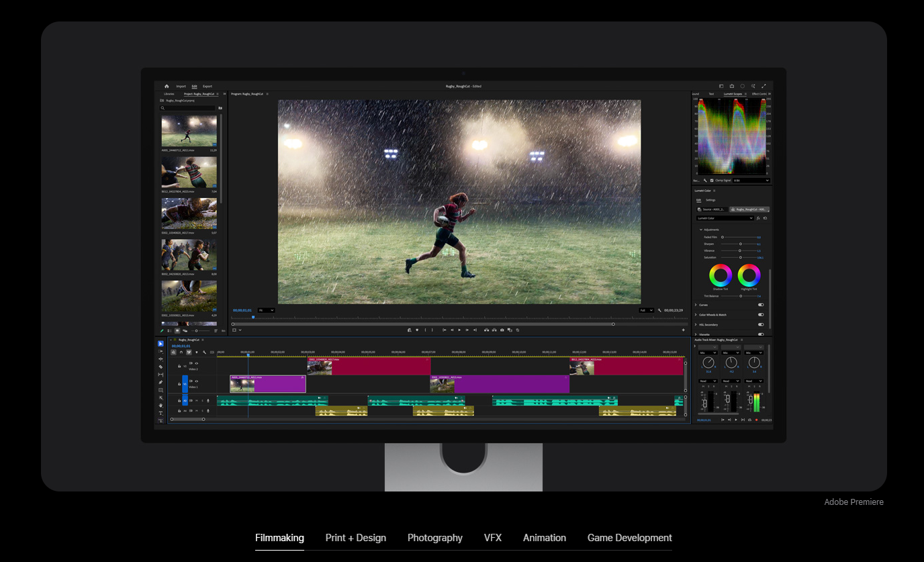Open the Fit zoom level dropdown
This screenshot has width=924, height=562.
coord(266,310)
